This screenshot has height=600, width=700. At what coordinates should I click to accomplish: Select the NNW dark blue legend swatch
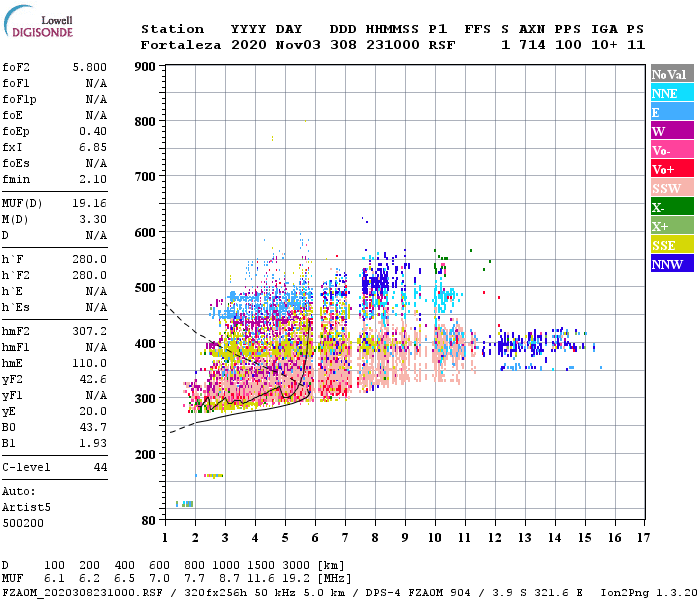(672, 263)
